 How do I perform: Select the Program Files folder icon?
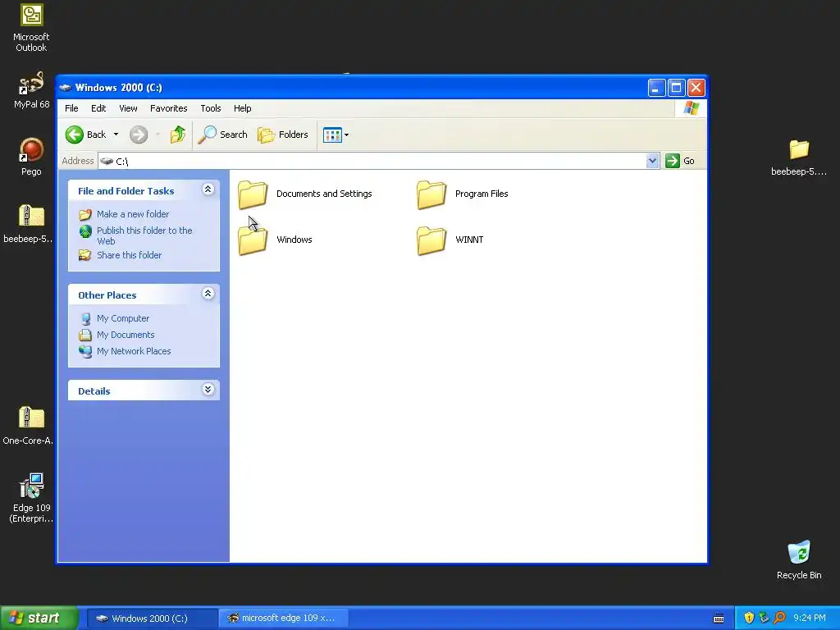[x=431, y=194]
